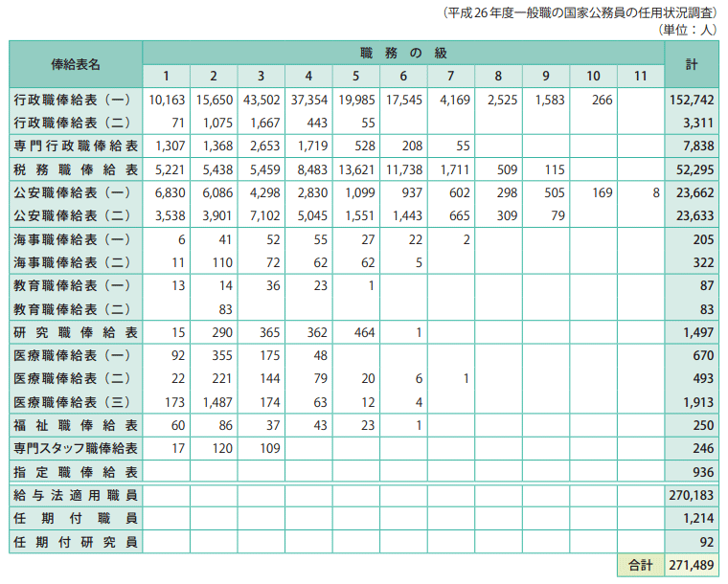Click cell value 266

pos(602,100)
